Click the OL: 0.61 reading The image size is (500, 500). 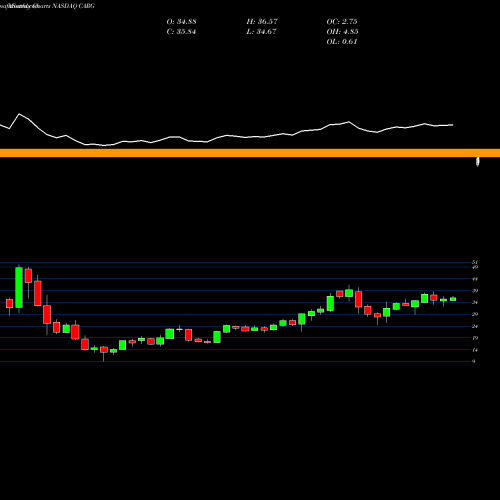coord(342,42)
